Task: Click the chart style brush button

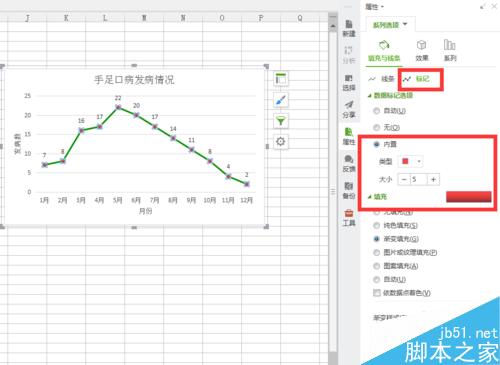Action: (281, 100)
